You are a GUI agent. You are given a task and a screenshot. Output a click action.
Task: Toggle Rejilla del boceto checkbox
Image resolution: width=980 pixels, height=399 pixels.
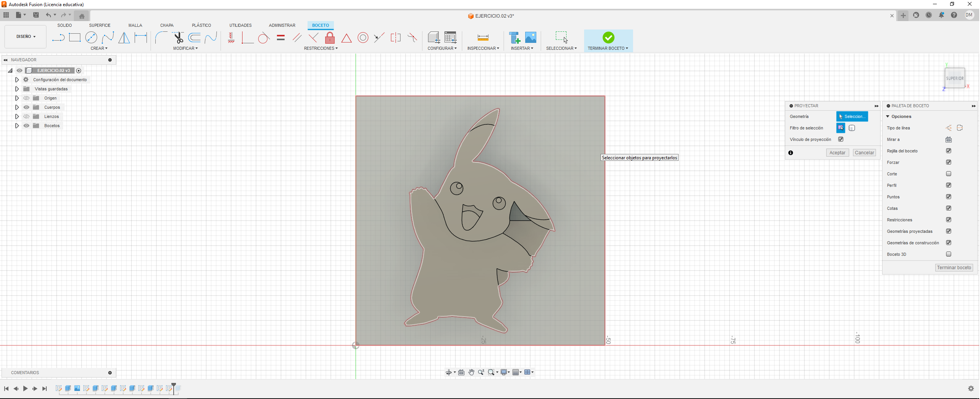pyautogui.click(x=949, y=151)
